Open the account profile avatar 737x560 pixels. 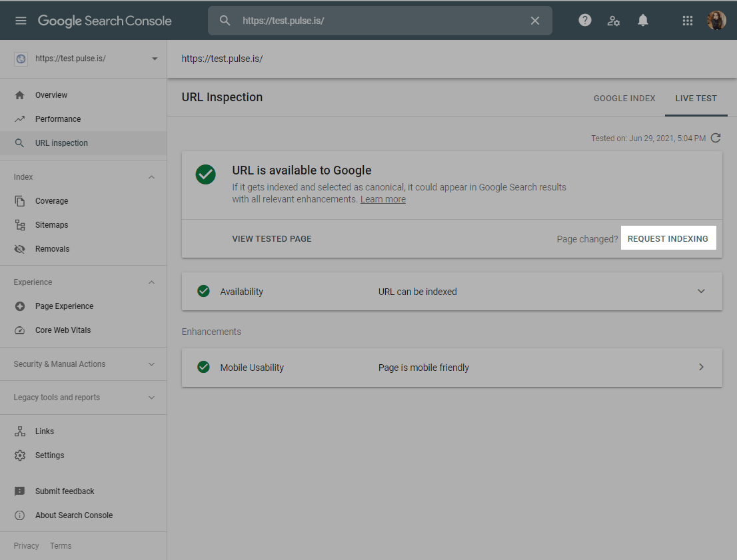coord(716,21)
